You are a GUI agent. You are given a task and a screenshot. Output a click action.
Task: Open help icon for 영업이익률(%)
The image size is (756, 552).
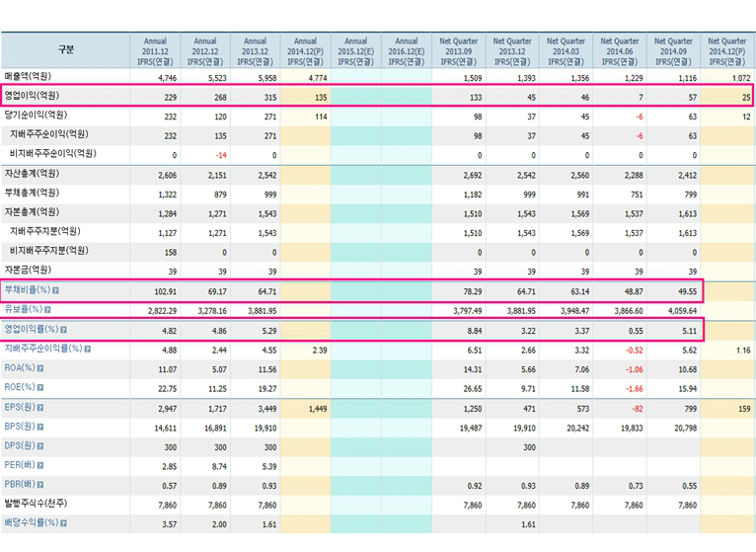65,329
